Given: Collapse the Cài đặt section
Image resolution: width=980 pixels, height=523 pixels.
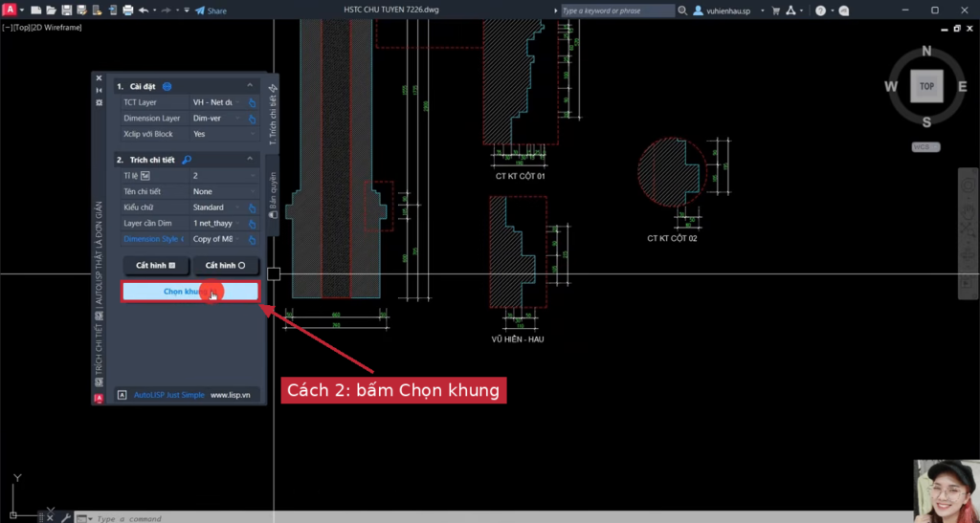Looking at the screenshot, I should [x=250, y=85].
